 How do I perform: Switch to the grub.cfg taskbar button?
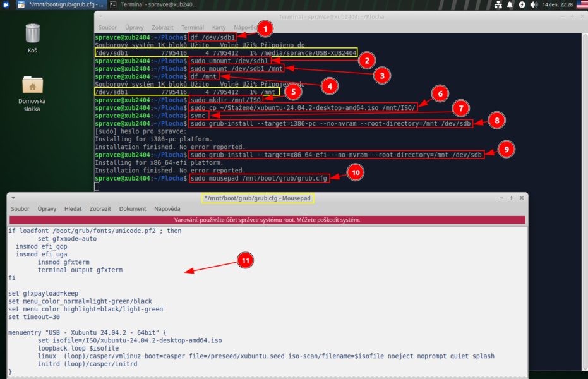click(x=61, y=4)
